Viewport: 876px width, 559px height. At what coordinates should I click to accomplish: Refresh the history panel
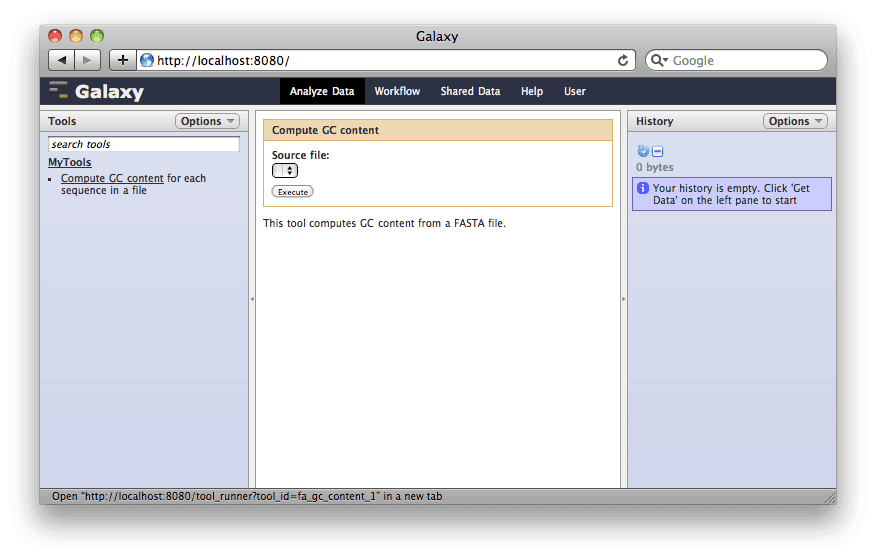point(643,151)
